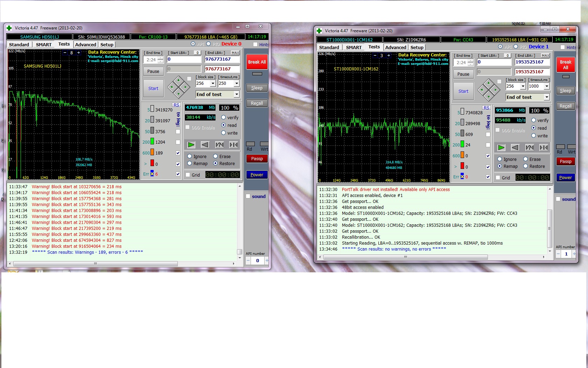Click play arrow in Seagate window
This screenshot has height=368, width=588.
501,148
